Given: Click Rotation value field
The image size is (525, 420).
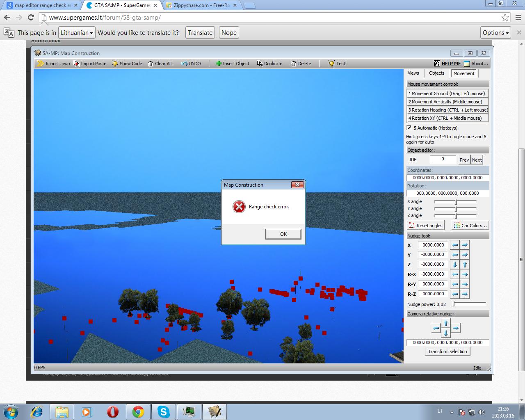Looking at the screenshot, I should click(447, 193).
